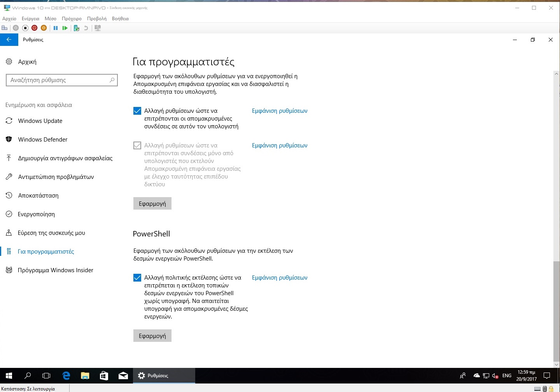This screenshot has width=560, height=392.
Task: Click the Αρχική gear icon
Action: (9, 61)
